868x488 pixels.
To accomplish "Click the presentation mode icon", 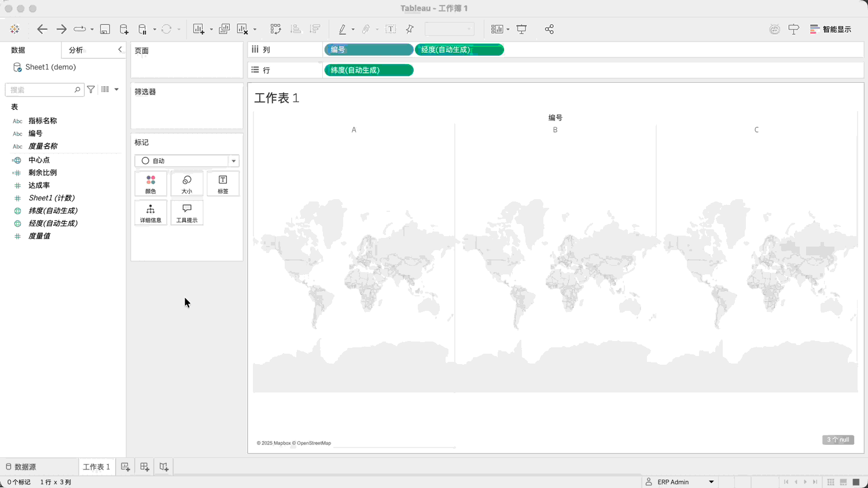I will click(x=521, y=29).
